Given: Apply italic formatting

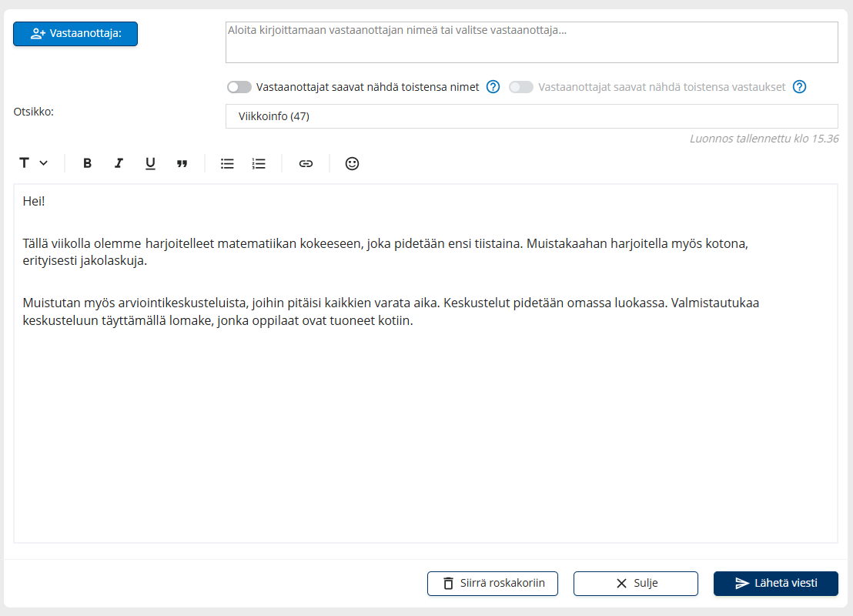Looking at the screenshot, I should pos(119,163).
